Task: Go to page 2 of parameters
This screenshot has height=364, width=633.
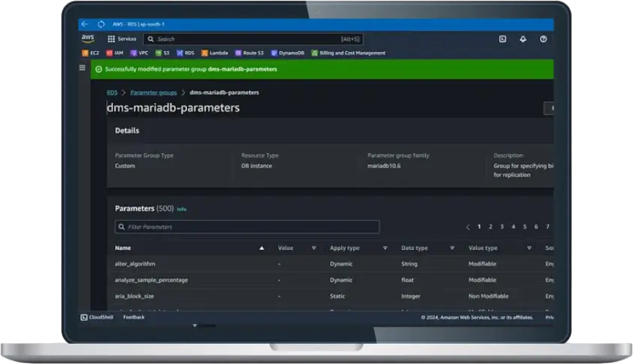Action: pyautogui.click(x=490, y=227)
